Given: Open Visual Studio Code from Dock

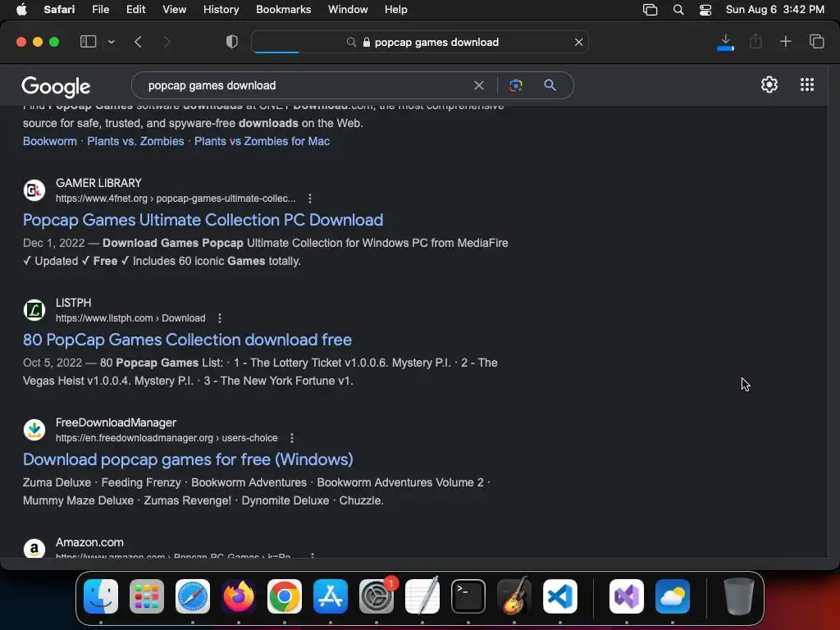Looking at the screenshot, I should pos(560,596).
